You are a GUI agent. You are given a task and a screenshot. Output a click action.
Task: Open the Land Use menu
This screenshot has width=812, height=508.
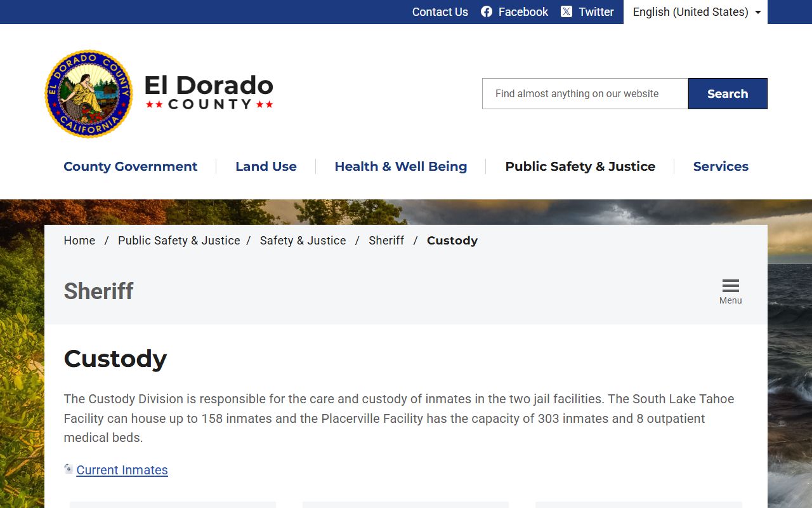tap(266, 166)
